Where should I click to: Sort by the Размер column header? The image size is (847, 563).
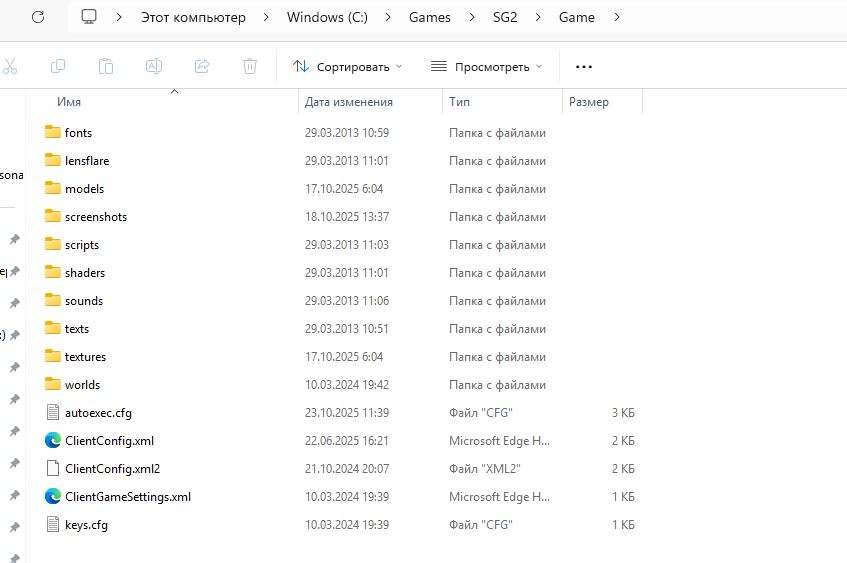pyautogui.click(x=589, y=102)
